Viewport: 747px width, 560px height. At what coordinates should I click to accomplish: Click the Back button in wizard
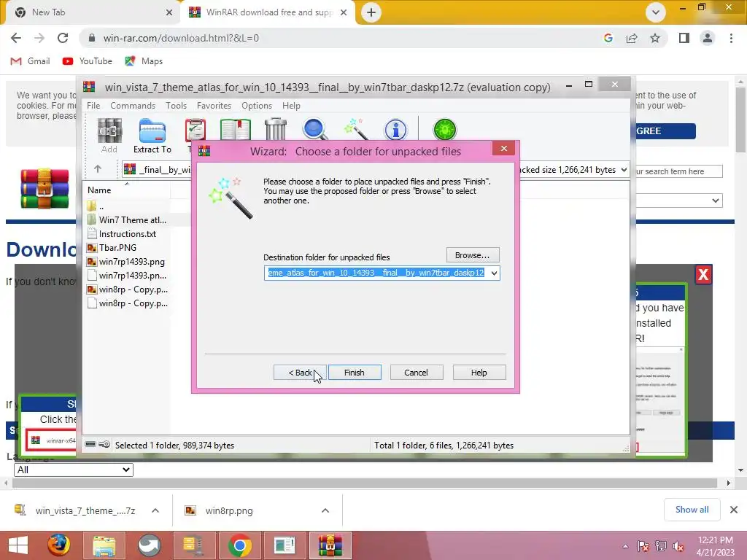300,373
